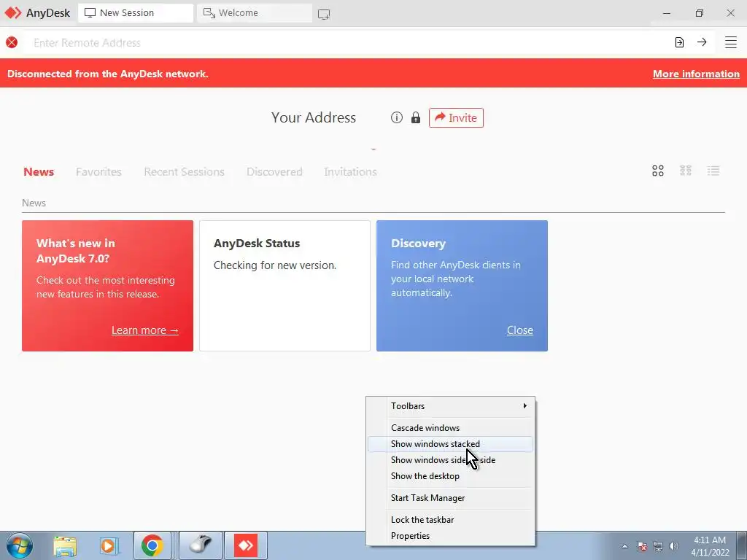This screenshot has width=747, height=560.
Task: Open the Learn more link
Action: click(145, 330)
